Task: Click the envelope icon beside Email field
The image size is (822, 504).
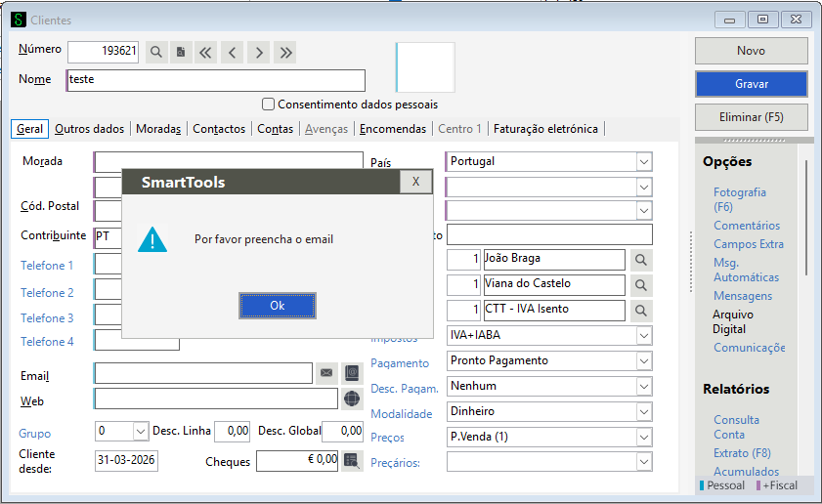Action: tap(326, 373)
